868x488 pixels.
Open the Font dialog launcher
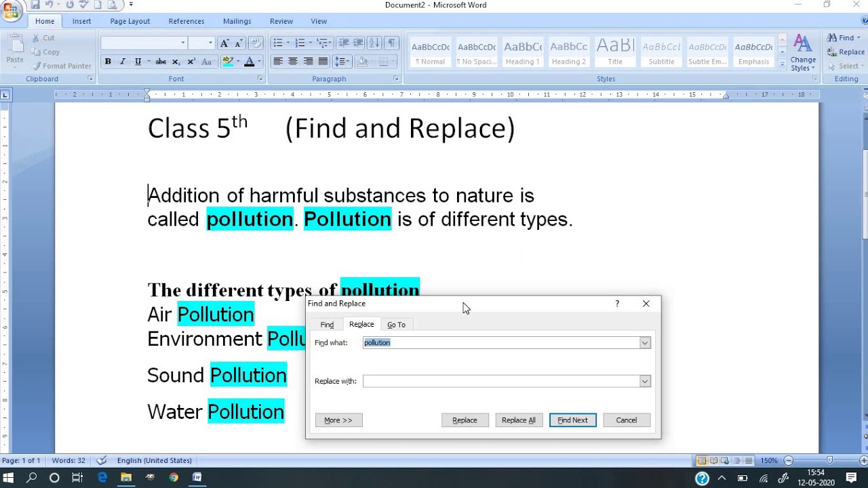260,79
